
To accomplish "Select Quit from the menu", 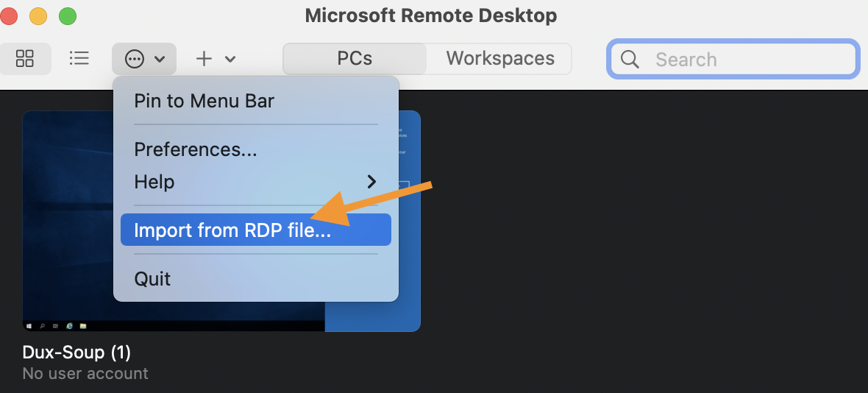I will point(256,278).
